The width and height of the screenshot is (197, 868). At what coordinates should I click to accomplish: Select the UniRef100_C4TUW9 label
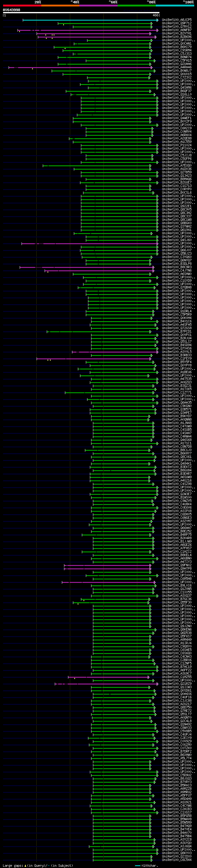pos(177,426)
